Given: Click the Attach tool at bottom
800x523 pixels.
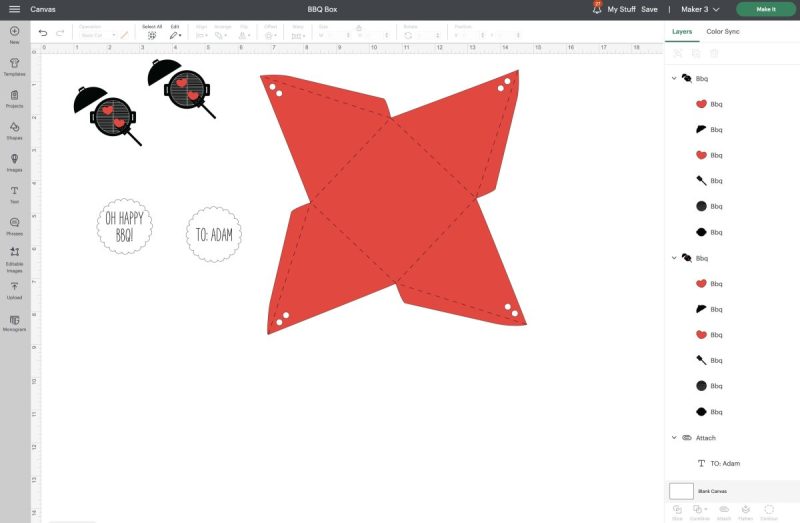Looking at the screenshot, I should [x=723, y=512].
